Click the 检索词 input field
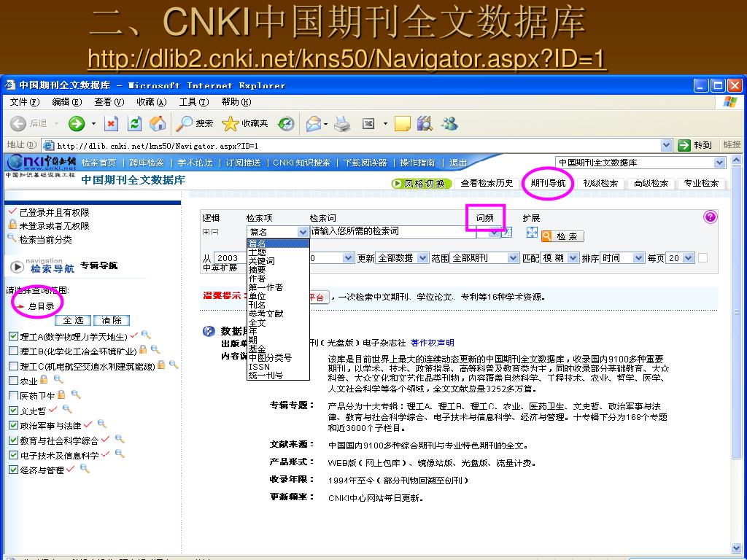This screenshot has height=560, width=747. pos(392,232)
